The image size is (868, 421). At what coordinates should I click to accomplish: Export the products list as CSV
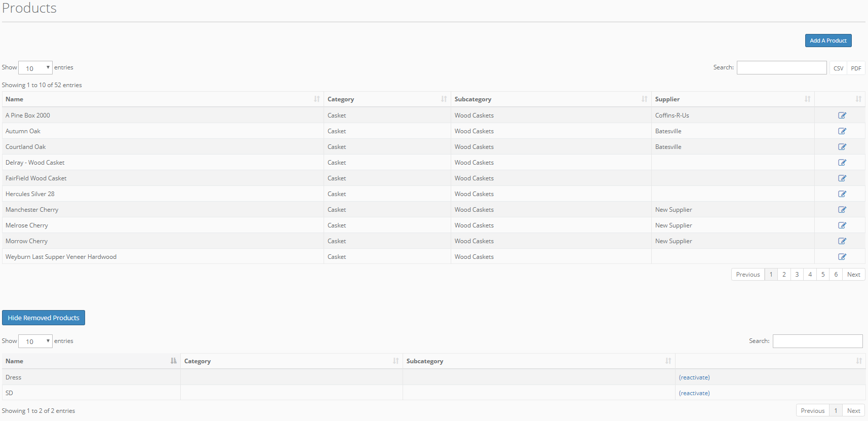(x=838, y=68)
